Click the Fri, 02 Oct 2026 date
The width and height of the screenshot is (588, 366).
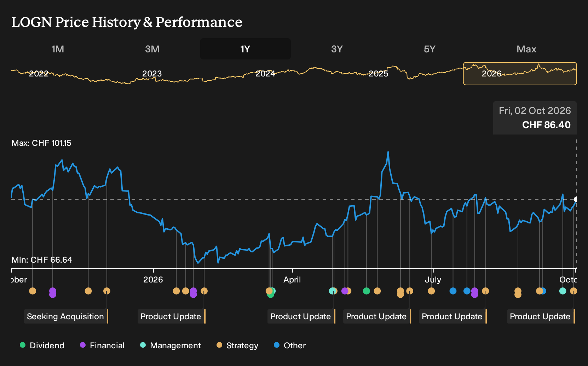pos(535,111)
